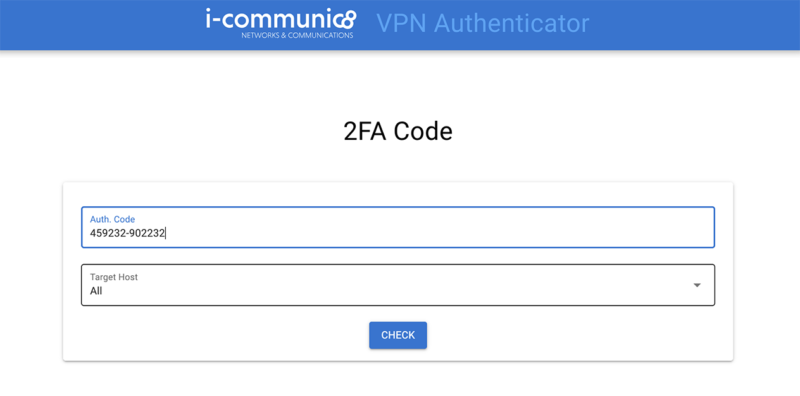This screenshot has height=396, width=800.
Task: Select the 'All' value in Target Host
Action: tap(96, 291)
